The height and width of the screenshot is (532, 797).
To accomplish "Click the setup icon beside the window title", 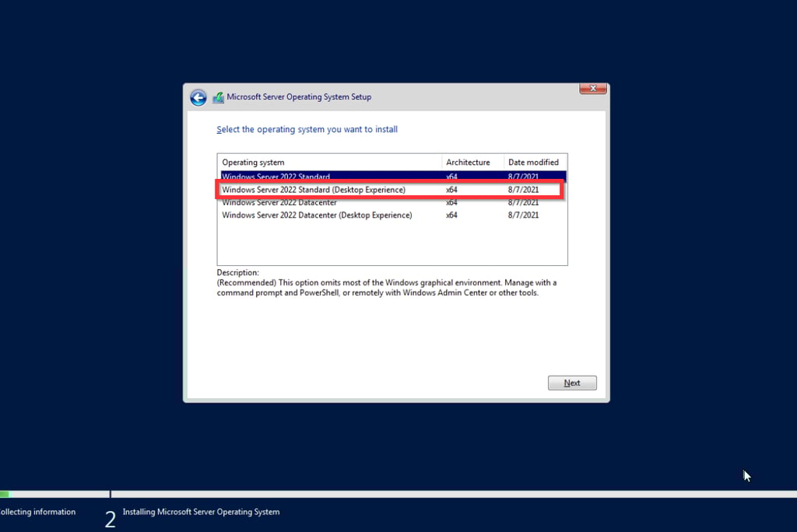I will 218,97.
